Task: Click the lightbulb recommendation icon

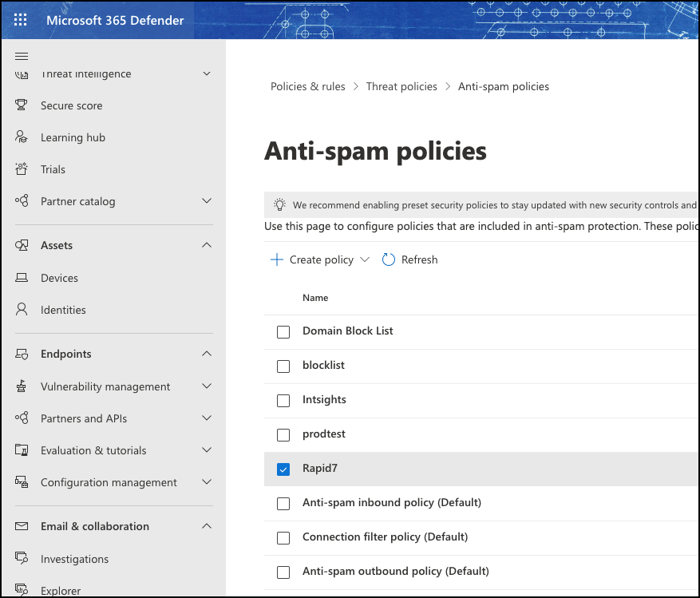Action: (279, 204)
